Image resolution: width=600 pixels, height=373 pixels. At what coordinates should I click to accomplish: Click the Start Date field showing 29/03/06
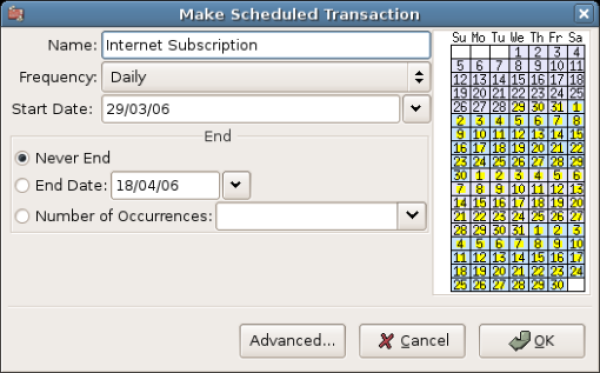pos(251,109)
